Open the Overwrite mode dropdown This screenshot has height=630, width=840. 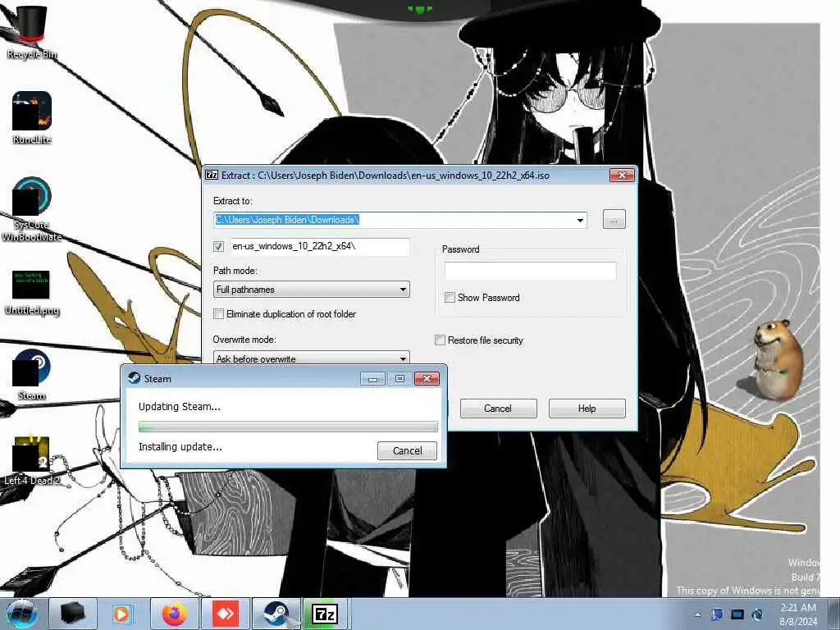311,358
